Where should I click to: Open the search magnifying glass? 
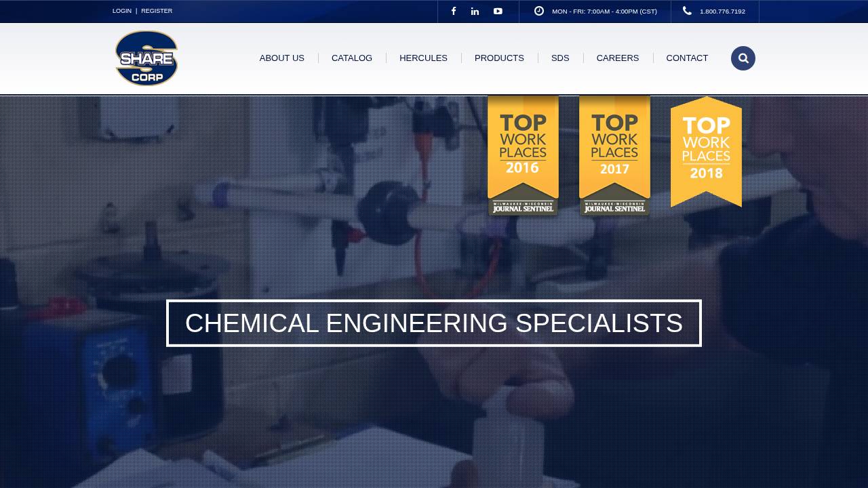click(743, 58)
